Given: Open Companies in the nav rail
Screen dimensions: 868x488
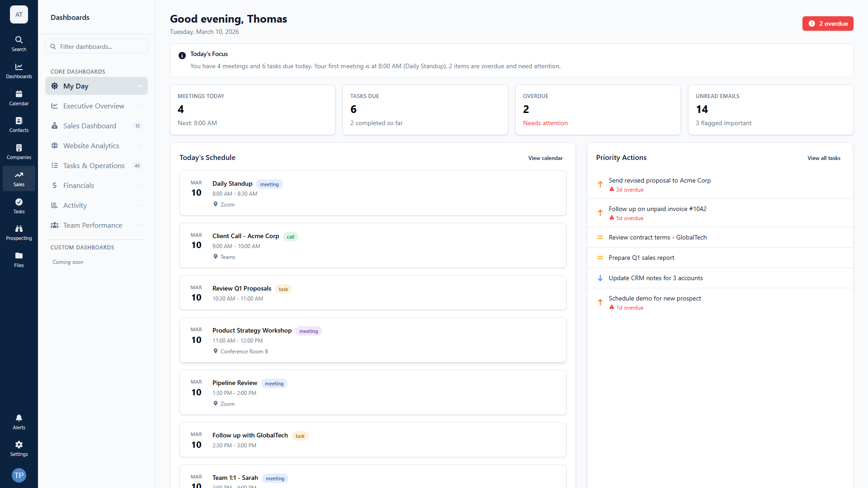Looking at the screenshot, I should tap(19, 152).
